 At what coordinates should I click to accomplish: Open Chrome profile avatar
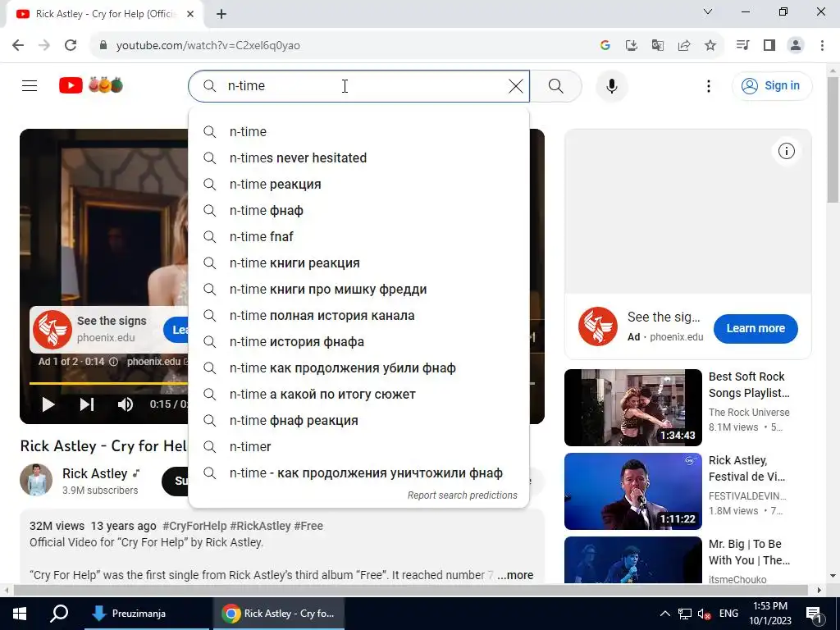pos(796,45)
